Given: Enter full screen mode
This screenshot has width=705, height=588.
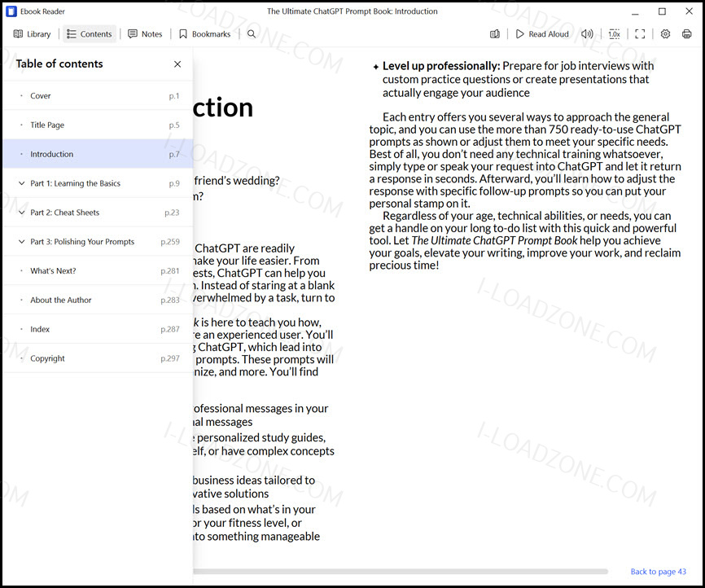Looking at the screenshot, I should (640, 33).
